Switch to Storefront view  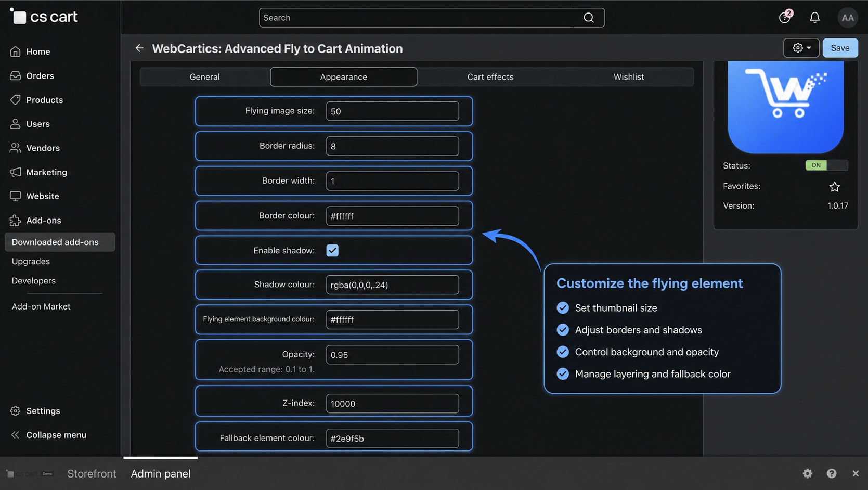pos(92,474)
